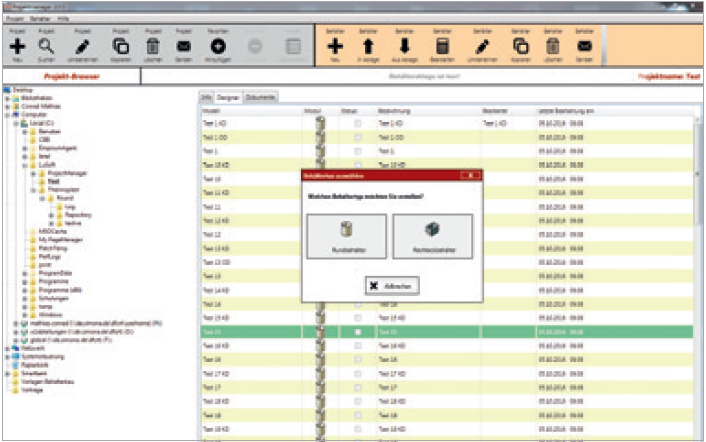Image resolution: width=706 pixels, height=442 pixels.
Task: Expand the Netzwerk tree node
Action: 7,347
